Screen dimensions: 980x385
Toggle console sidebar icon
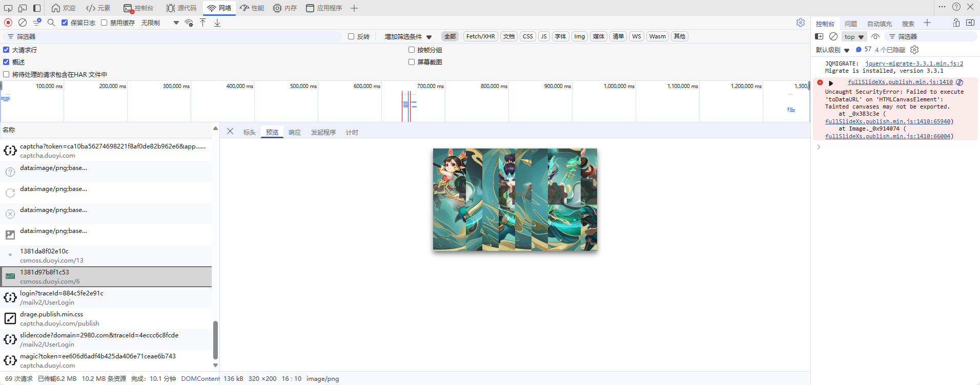(x=819, y=36)
